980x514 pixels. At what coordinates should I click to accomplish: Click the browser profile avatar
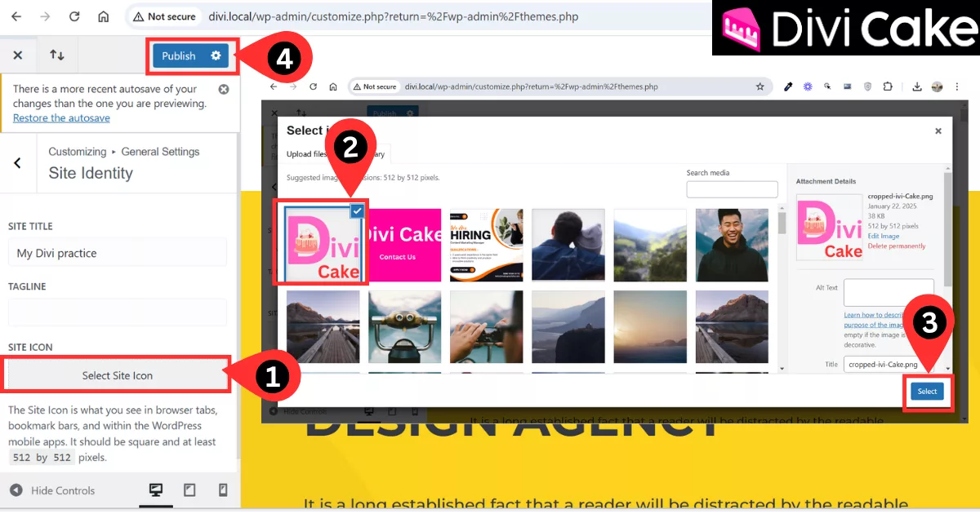click(937, 86)
